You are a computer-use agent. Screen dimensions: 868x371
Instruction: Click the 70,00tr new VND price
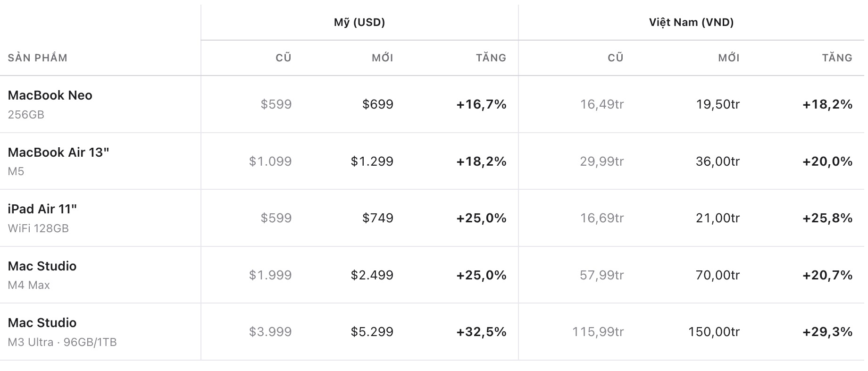coord(718,275)
